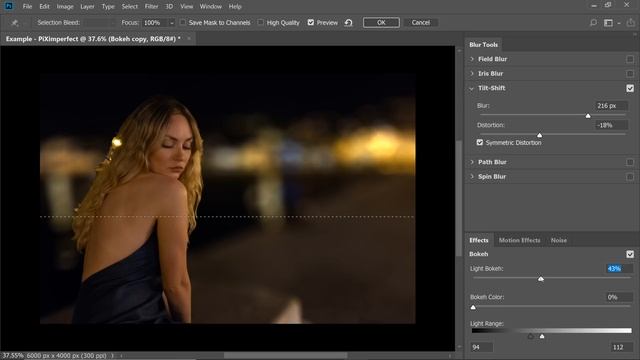Open the File menu
This screenshot has width=640, height=360.
click(27, 7)
